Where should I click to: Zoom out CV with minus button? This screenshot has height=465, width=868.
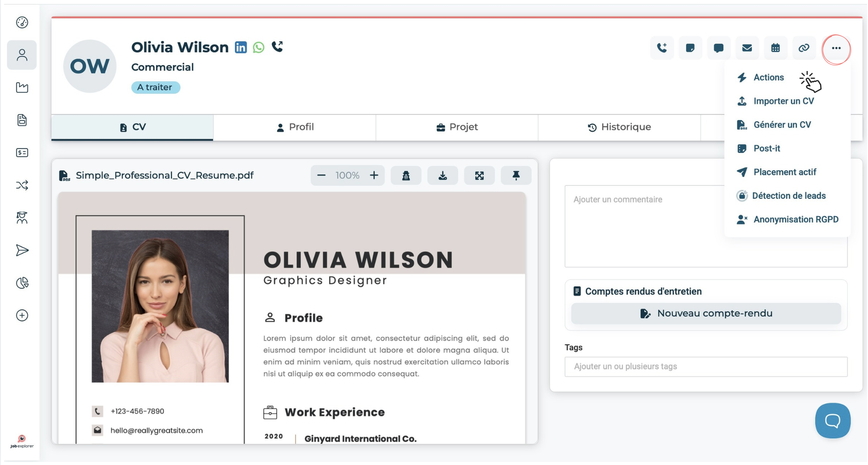click(321, 176)
